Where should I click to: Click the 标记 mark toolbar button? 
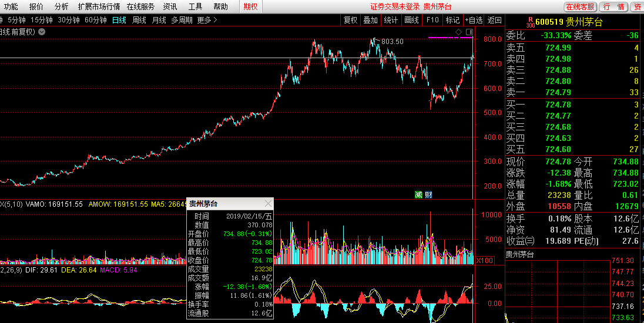[452, 20]
